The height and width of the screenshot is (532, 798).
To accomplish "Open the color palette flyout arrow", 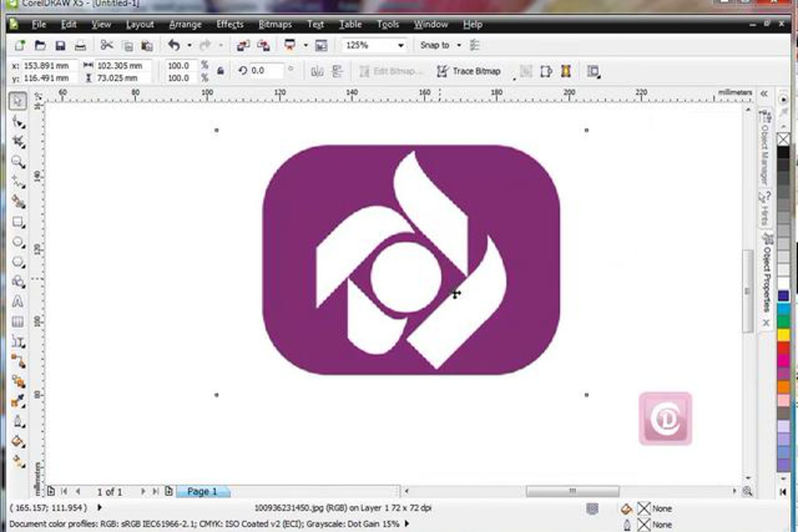I will click(x=783, y=100).
